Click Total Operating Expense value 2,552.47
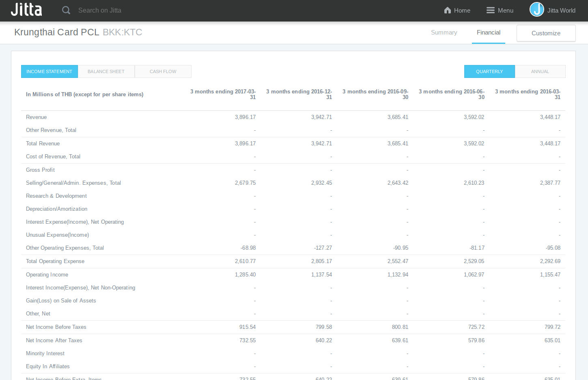The height and width of the screenshot is (380, 588). click(398, 261)
